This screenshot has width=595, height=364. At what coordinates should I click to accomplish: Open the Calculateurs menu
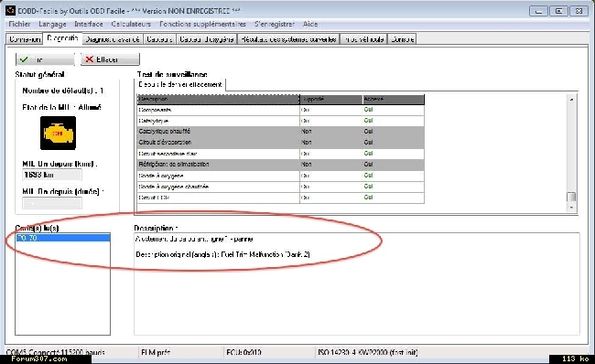(131, 24)
